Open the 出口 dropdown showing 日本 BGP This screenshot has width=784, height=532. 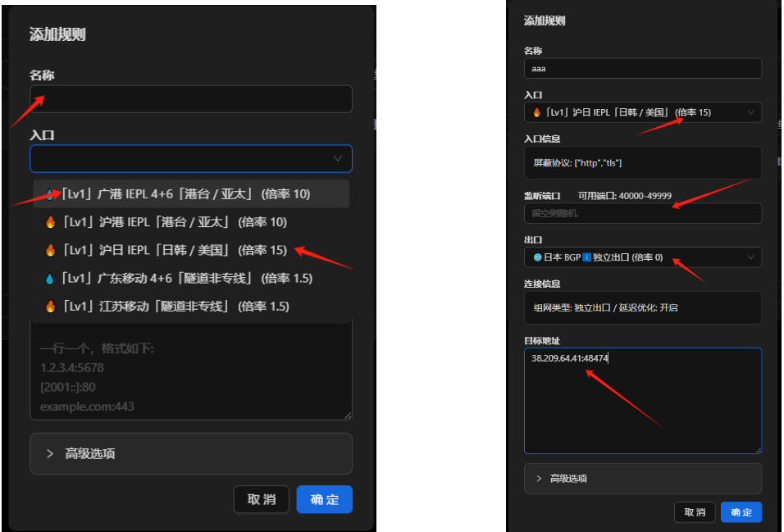click(642, 257)
